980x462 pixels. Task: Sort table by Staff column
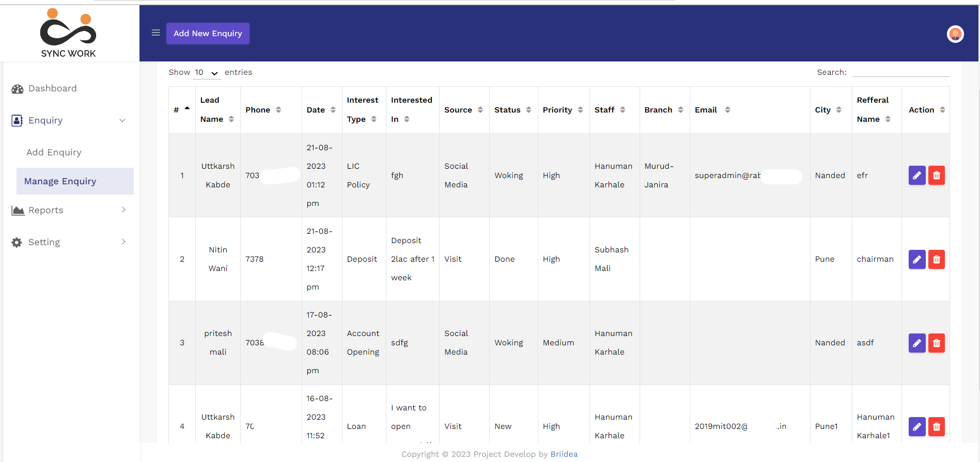pyautogui.click(x=614, y=109)
